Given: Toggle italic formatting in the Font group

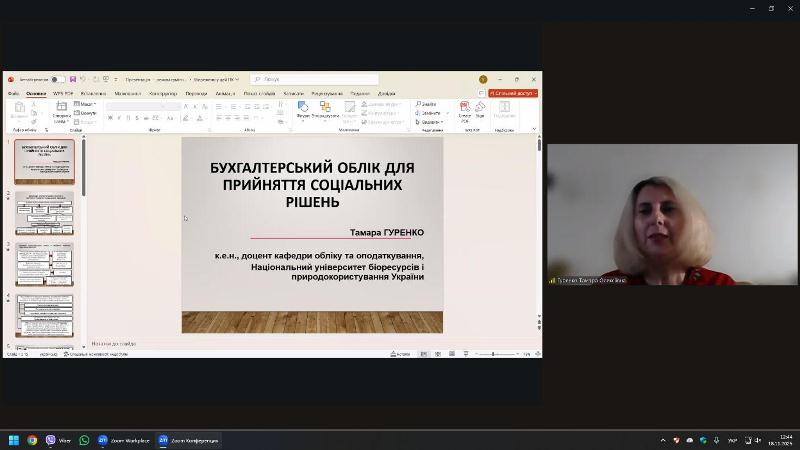Looking at the screenshot, I should point(119,118).
